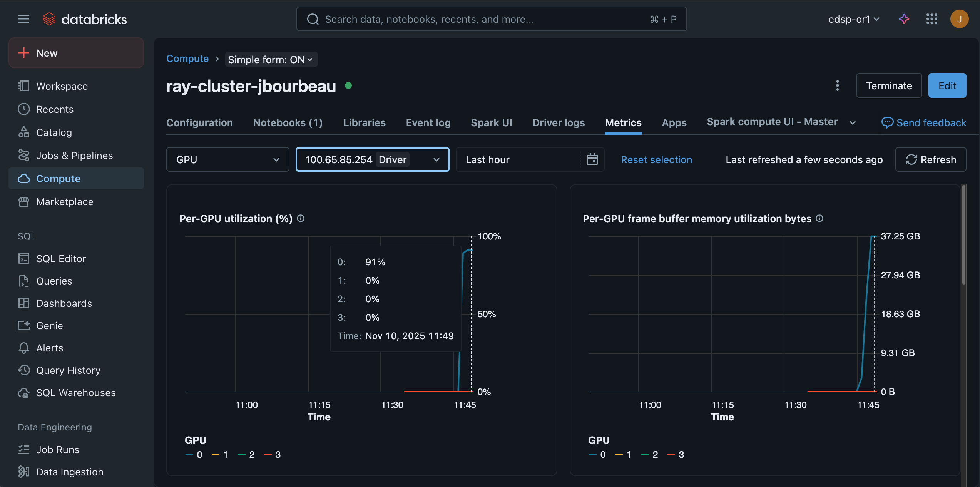Click the user avatar J
Screen dimensions: 980x487
[959, 19]
